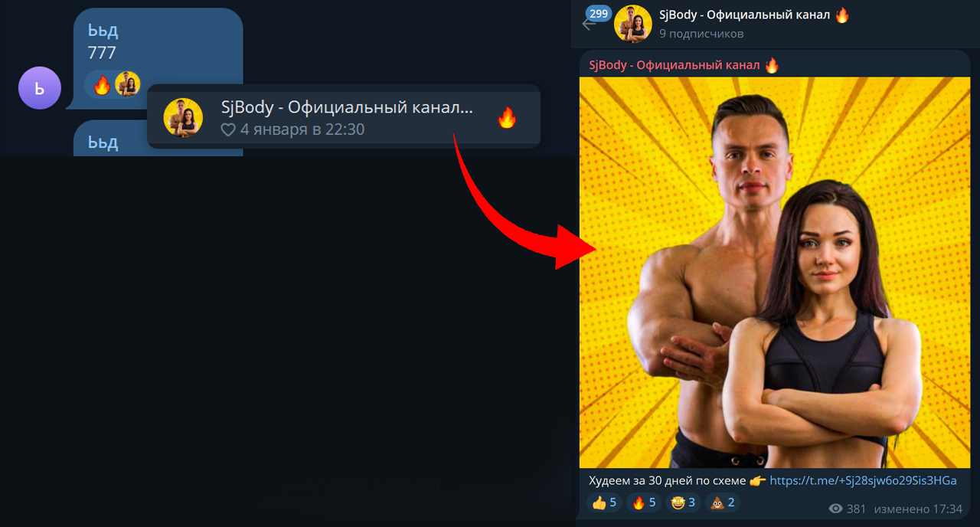Toggle the star-struck reaction with count 3
The image size is (980, 527).
tap(683, 502)
